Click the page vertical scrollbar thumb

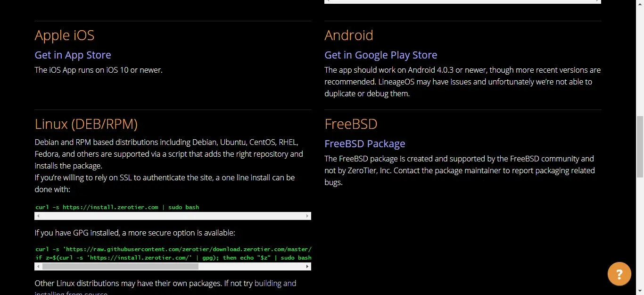pyautogui.click(x=640, y=146)
